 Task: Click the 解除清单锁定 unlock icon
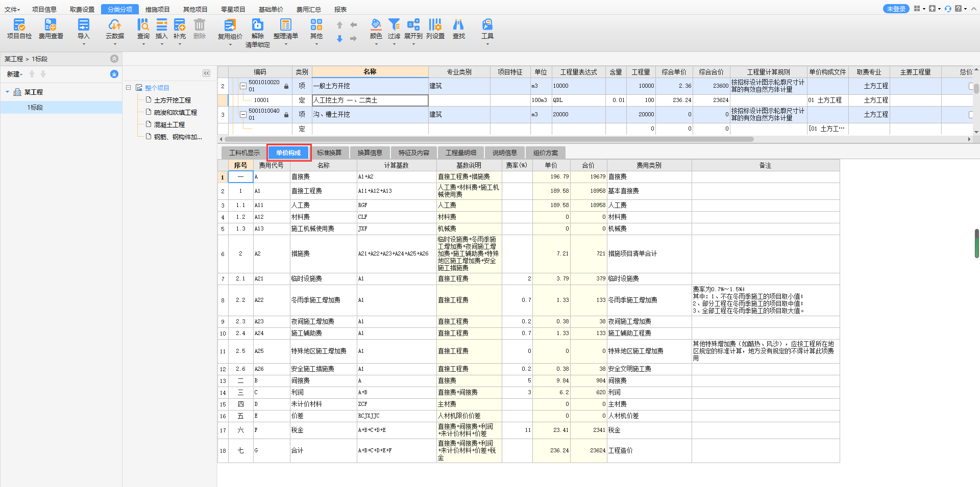(x=258, y=25)
